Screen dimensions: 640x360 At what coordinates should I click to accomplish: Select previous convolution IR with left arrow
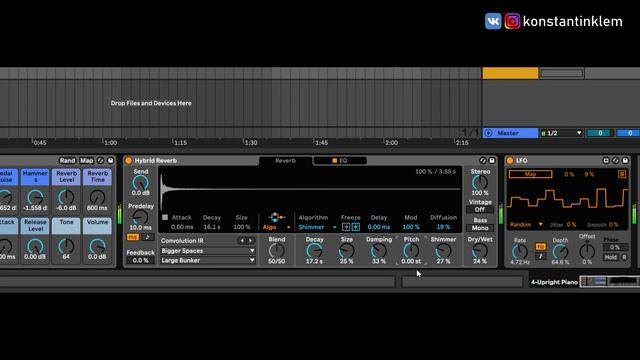point(242,241)
